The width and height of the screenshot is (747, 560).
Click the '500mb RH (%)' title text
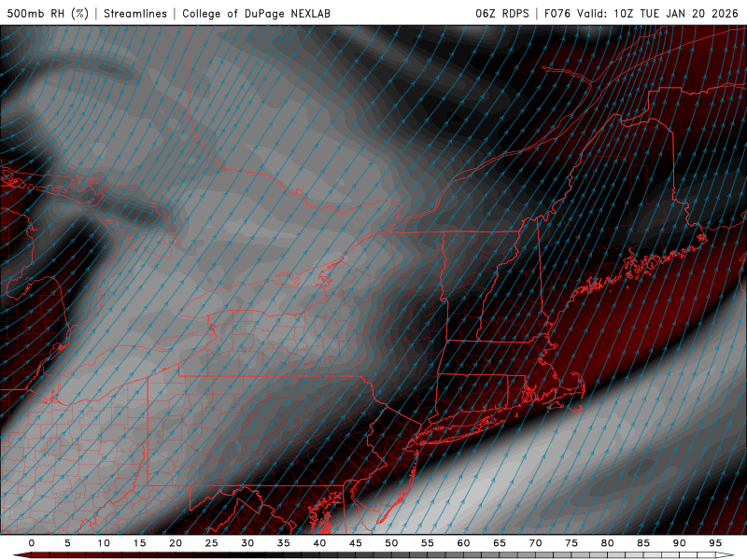click(x=48, y=13)
